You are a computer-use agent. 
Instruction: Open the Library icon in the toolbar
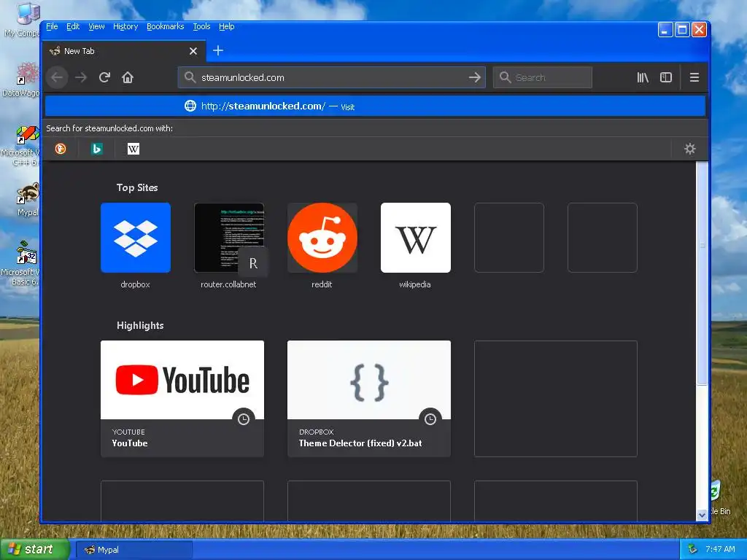[643, 77]
